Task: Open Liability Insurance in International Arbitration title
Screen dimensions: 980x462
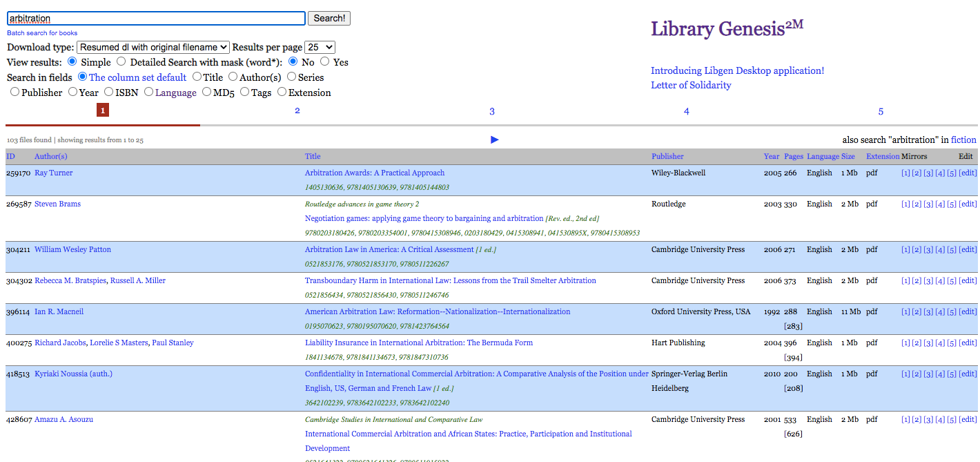Action: tap(419, 343)
